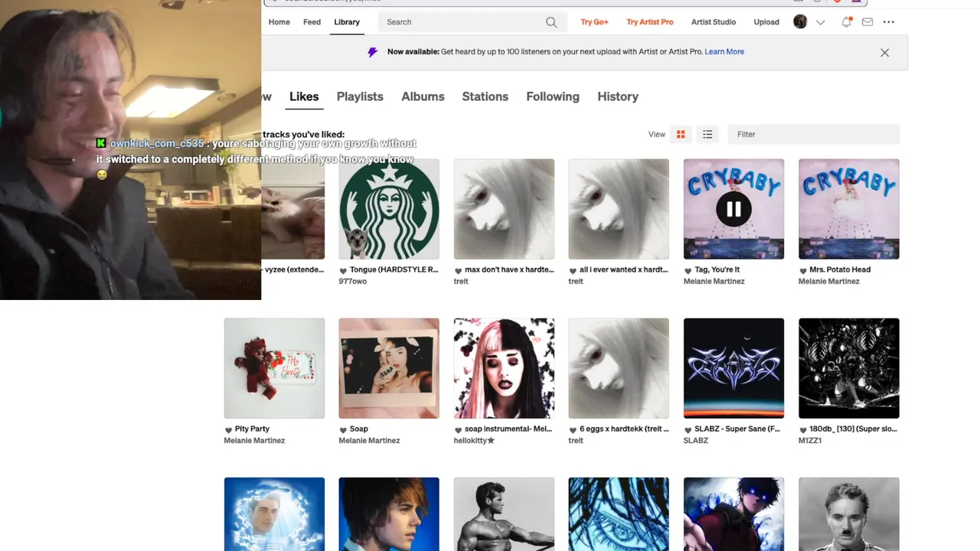Switch to Playlists tab
980x551 pixels.
tap(360, 96)
